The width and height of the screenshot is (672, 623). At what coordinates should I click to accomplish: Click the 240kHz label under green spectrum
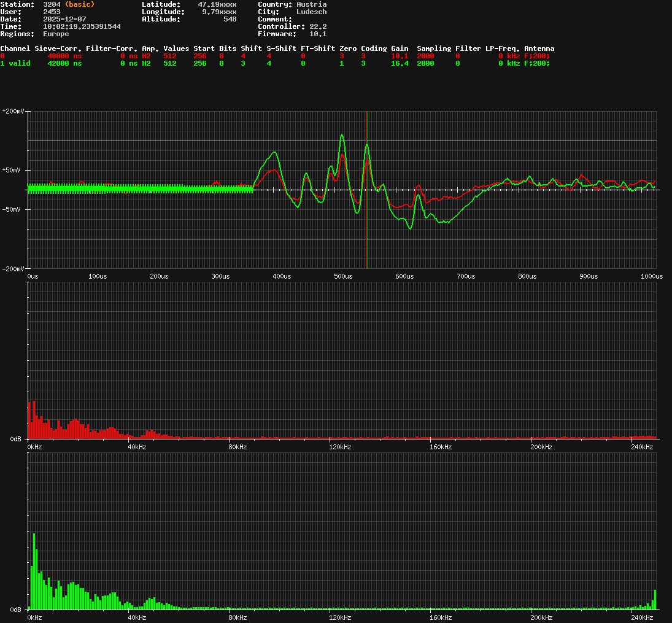642,617
